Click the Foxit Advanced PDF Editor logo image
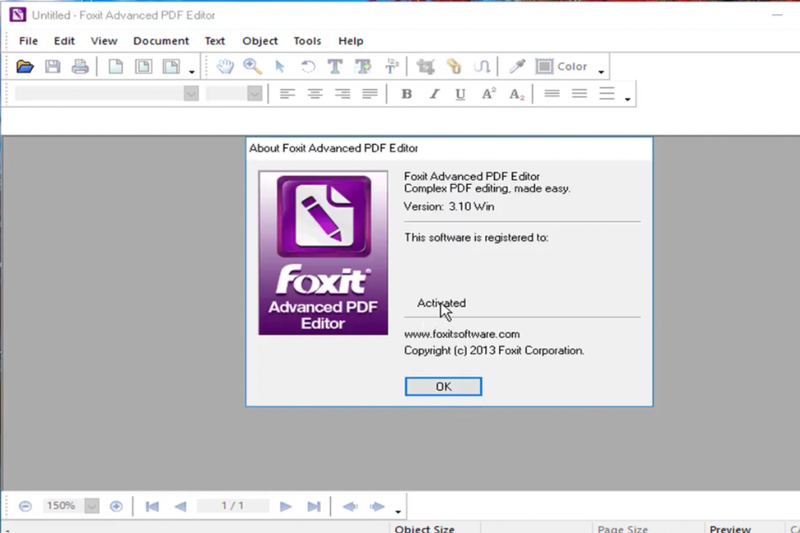The height and width of the screenshot is (533, 800). (x=323, y=253)
